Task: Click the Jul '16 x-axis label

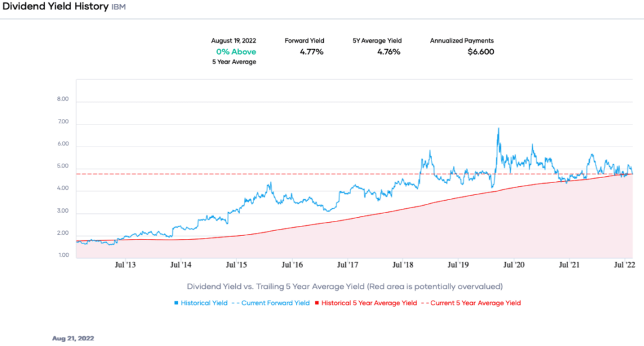Action: coord(292,265)
